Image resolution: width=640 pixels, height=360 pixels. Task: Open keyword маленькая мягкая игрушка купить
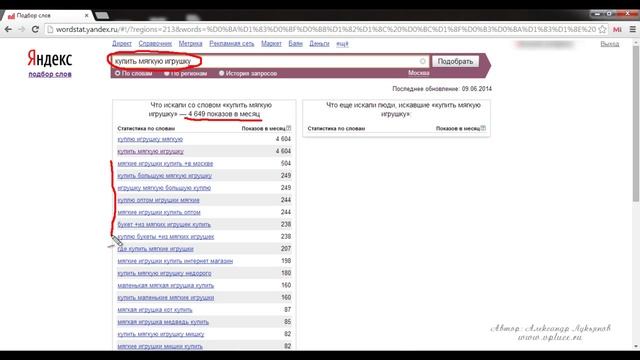pos(166,286)
